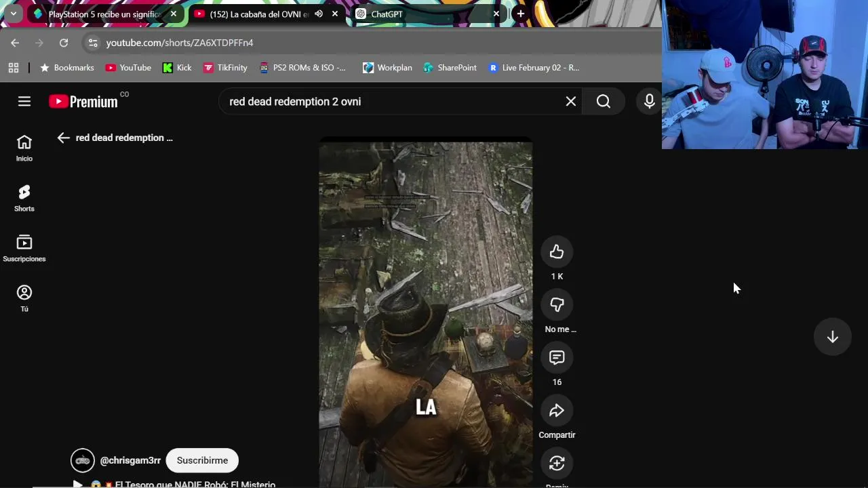Select the La cabaña del OVNI tab

click(258, 14)
